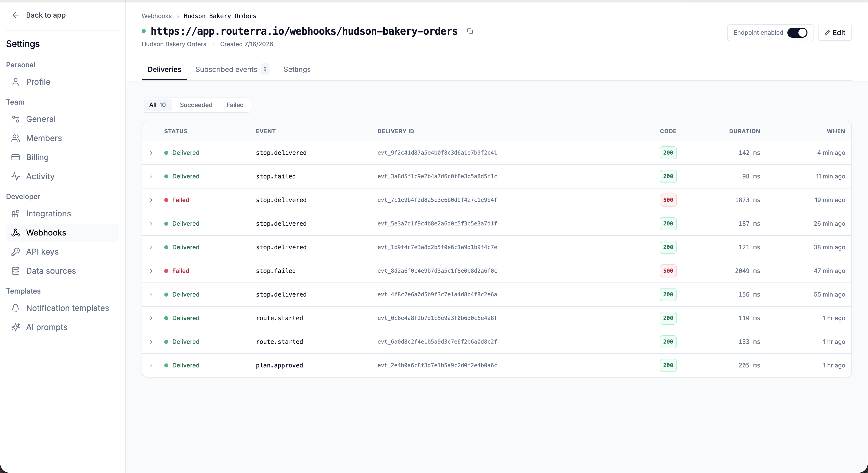
Task: Go to Members settings
Action: pyautogui.click(x=62, y=138)
